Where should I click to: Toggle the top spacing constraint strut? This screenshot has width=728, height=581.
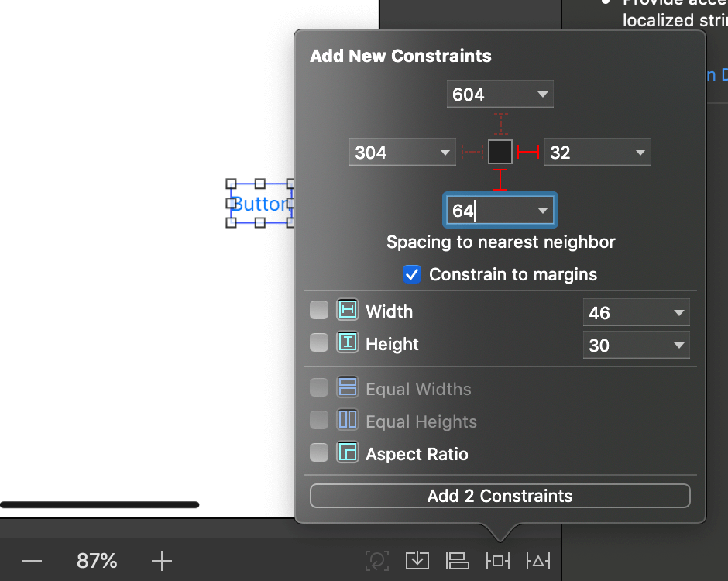click(500, 124)
